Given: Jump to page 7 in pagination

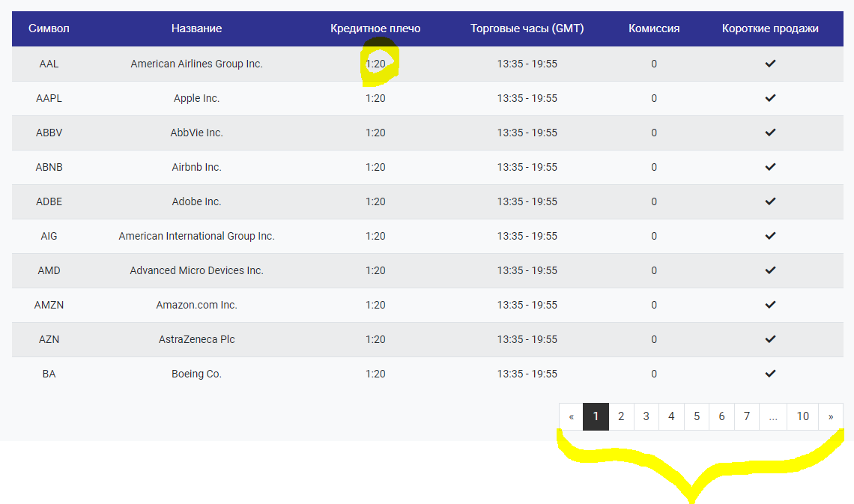Looking at the screenshot, I should point(747,416).
